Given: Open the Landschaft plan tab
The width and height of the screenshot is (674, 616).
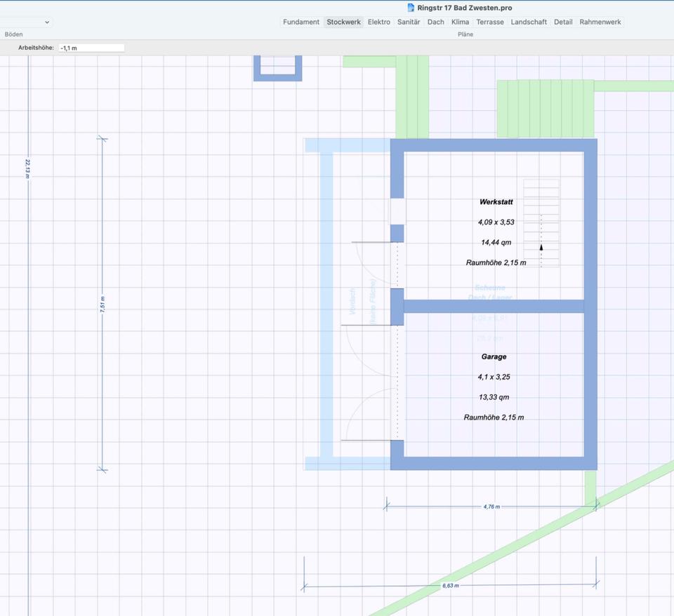Looking at the screenshot, I should click(x=529, y=22).
